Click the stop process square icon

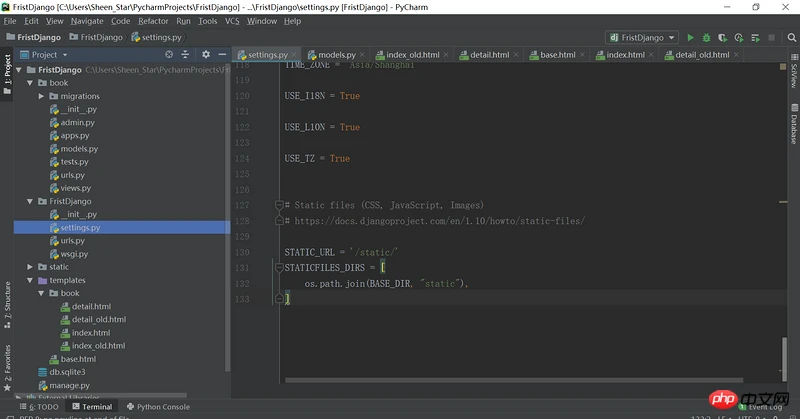771,38
